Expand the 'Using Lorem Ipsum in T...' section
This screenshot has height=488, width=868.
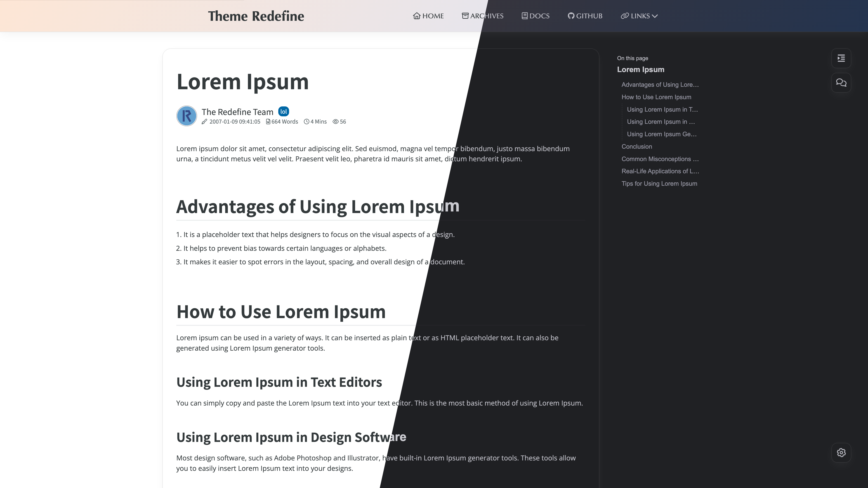662,109
